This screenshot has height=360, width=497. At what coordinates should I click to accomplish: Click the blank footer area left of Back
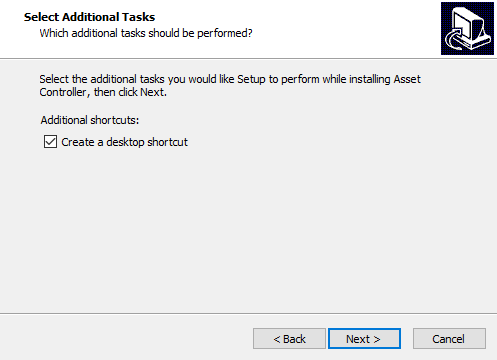[x=127, y=337]
